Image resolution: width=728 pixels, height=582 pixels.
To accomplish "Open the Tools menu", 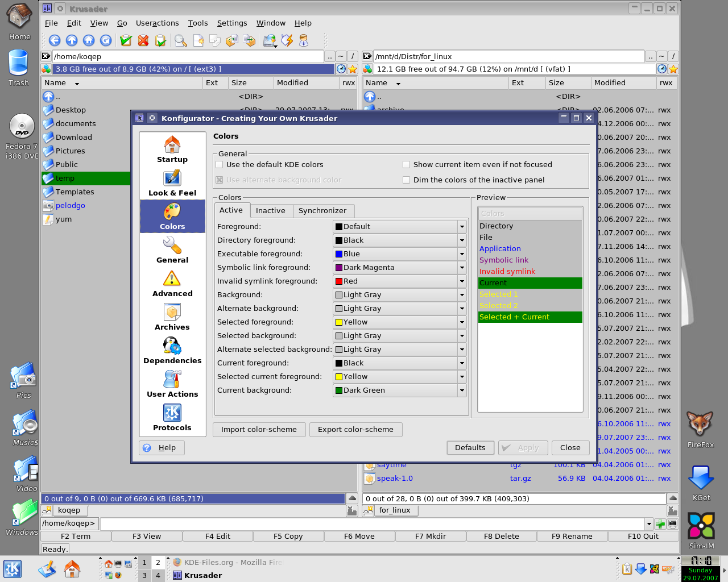I will [x=198, y=23].
